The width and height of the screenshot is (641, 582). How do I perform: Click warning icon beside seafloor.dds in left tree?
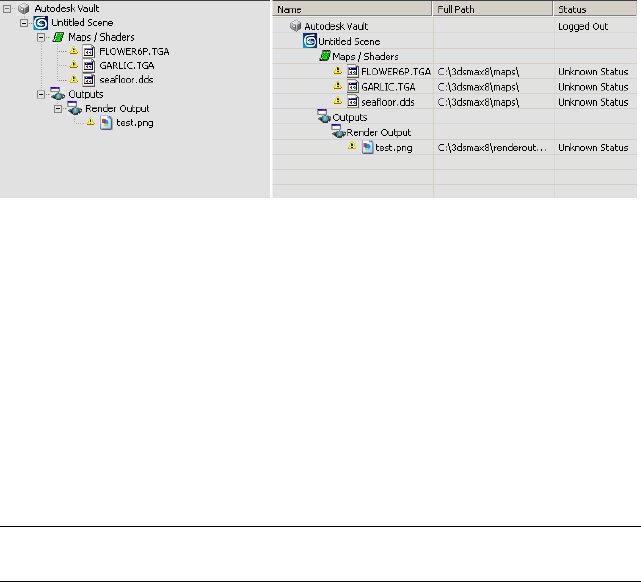[74, 79]
